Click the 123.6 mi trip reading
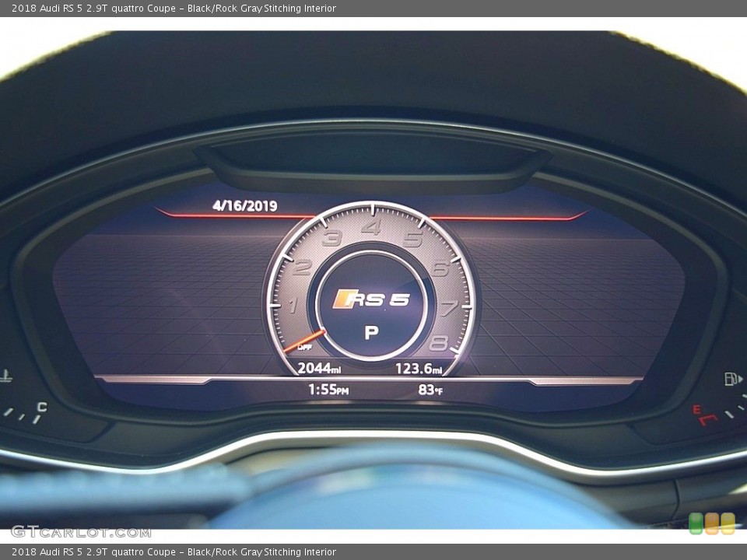 (x=419, y=369)
